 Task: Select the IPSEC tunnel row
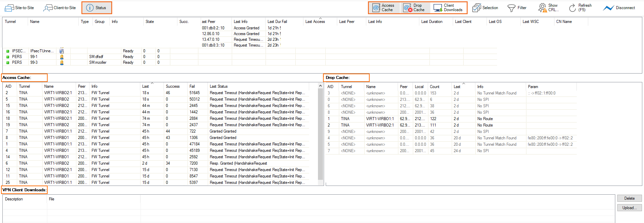(x=250, y=51)
